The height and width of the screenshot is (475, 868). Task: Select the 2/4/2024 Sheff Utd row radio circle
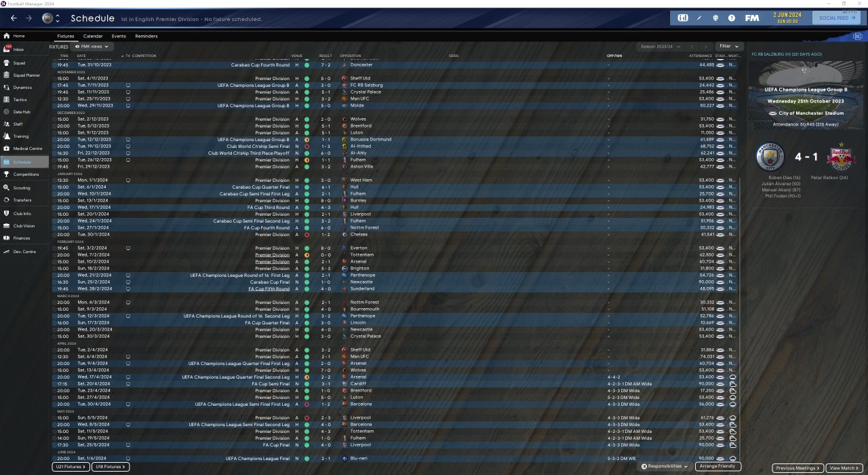55,350
